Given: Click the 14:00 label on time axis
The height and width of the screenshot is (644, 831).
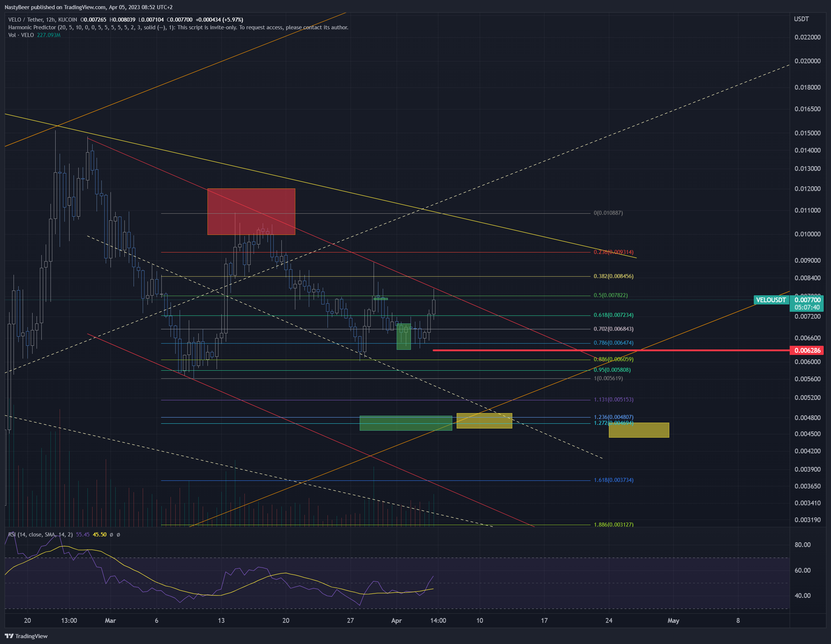Looking at the screenshot, I should [438, 621].
